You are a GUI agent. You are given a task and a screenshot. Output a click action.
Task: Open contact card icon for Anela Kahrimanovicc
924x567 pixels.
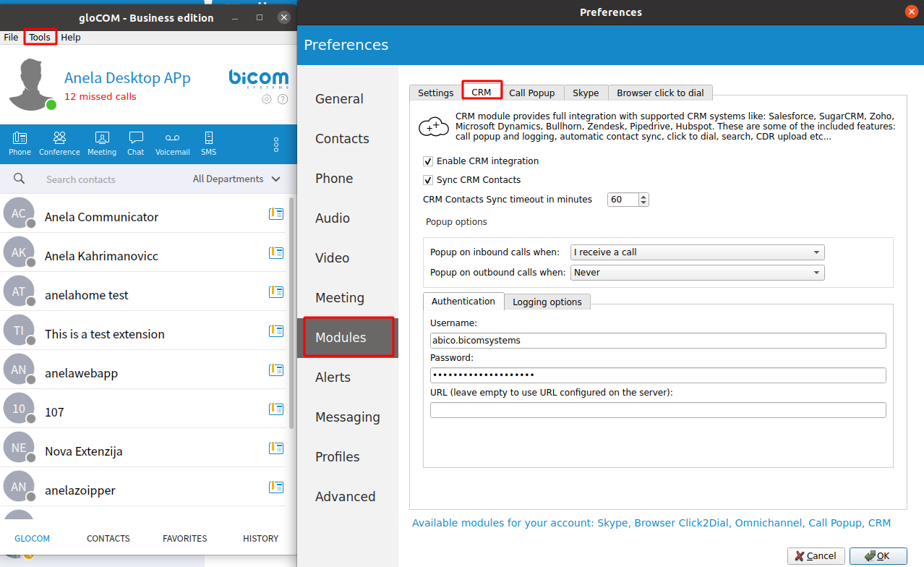coord(275,252)
